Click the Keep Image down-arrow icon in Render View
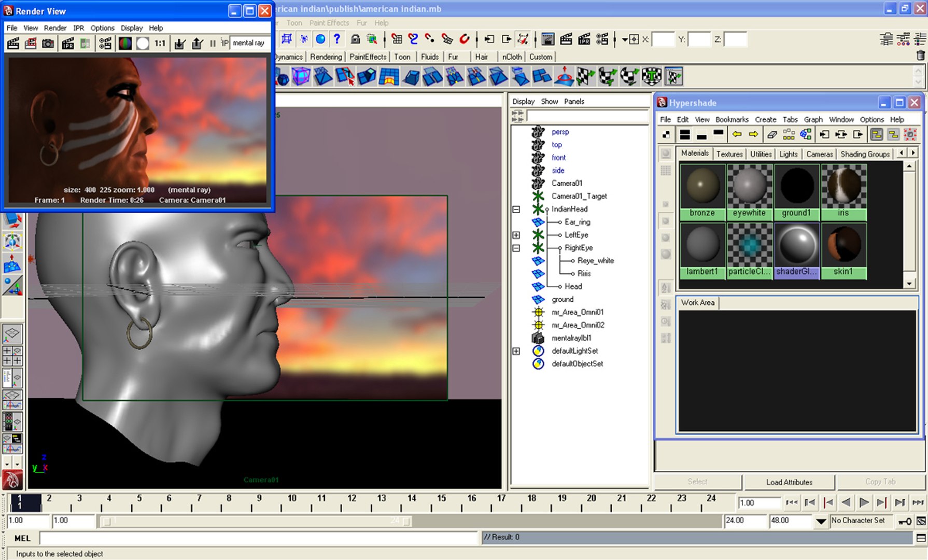Image resolution: width=928 pixels, height=560 pixels. [x=179, y=44]
